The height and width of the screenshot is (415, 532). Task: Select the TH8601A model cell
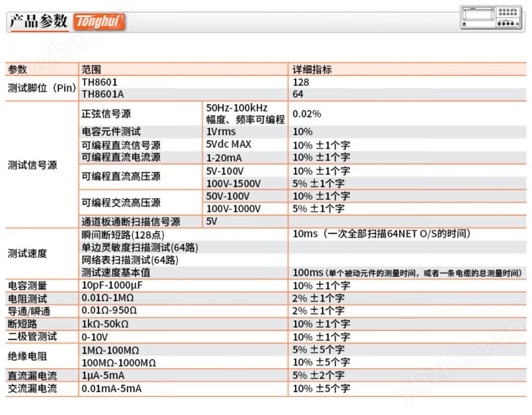point(102,94)
